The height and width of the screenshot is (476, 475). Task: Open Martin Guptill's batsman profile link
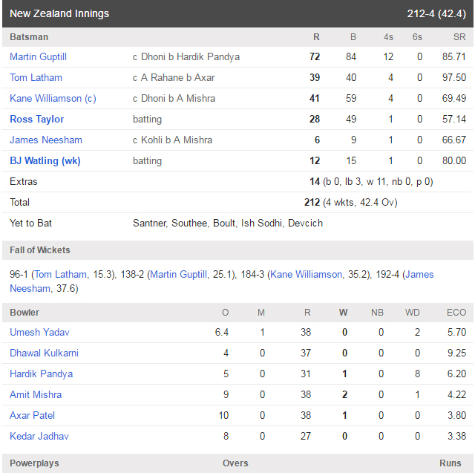(x=38, y=56)
